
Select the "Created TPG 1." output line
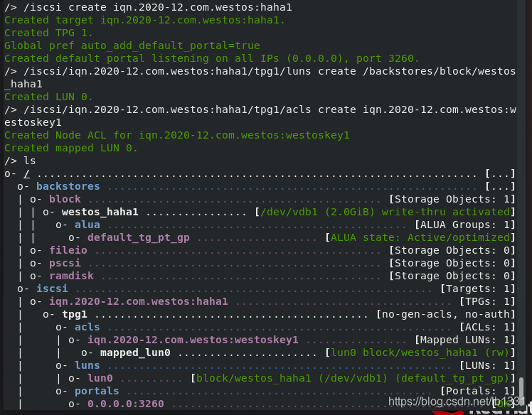[48, 33]
